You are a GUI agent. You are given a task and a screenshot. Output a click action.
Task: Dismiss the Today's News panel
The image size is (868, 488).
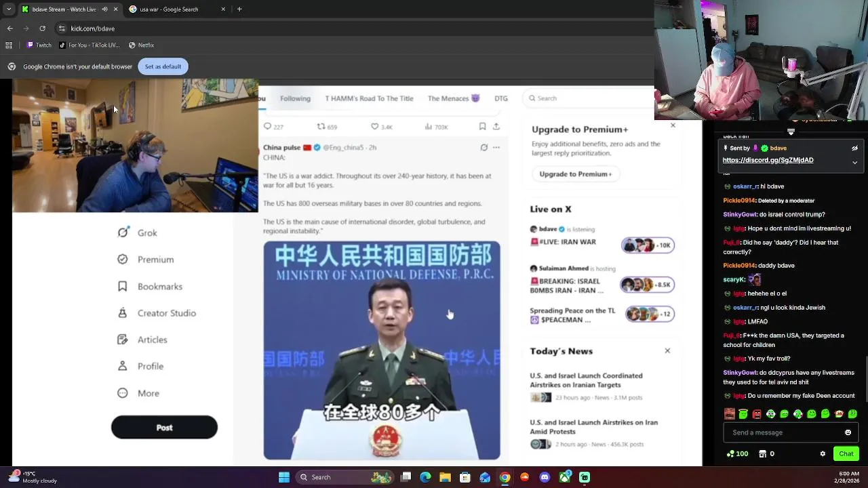(667, 351)
